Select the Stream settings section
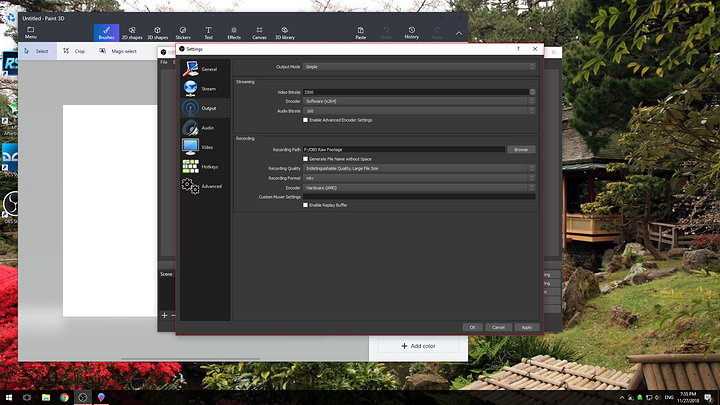The width and height of the screenshot is (720, 405). [x=203, y=88]
